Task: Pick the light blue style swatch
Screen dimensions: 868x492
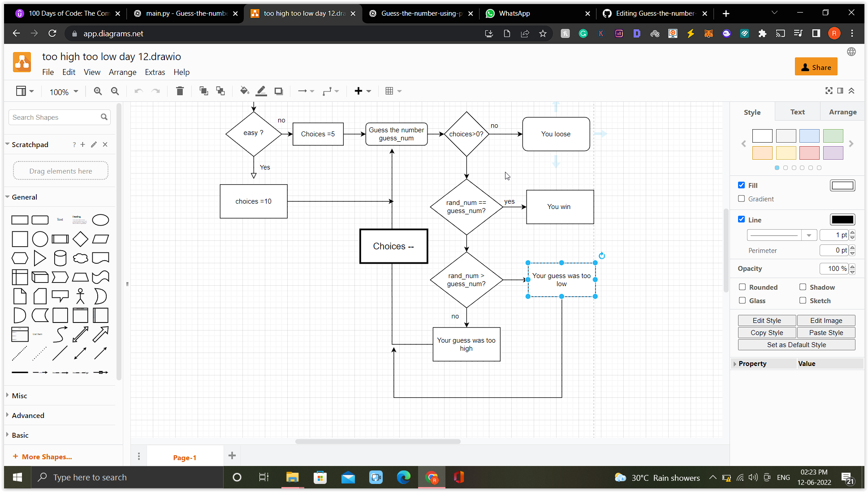Action: click(x=809, y=135)
